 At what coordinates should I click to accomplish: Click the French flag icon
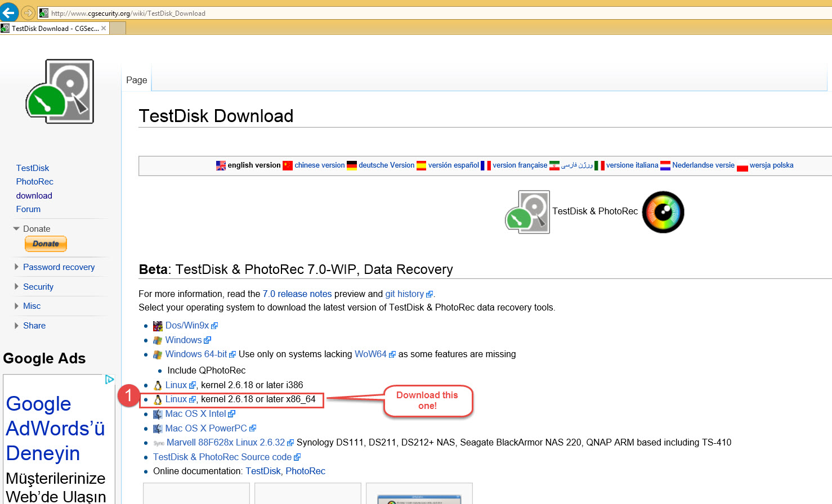click(486, 165)
